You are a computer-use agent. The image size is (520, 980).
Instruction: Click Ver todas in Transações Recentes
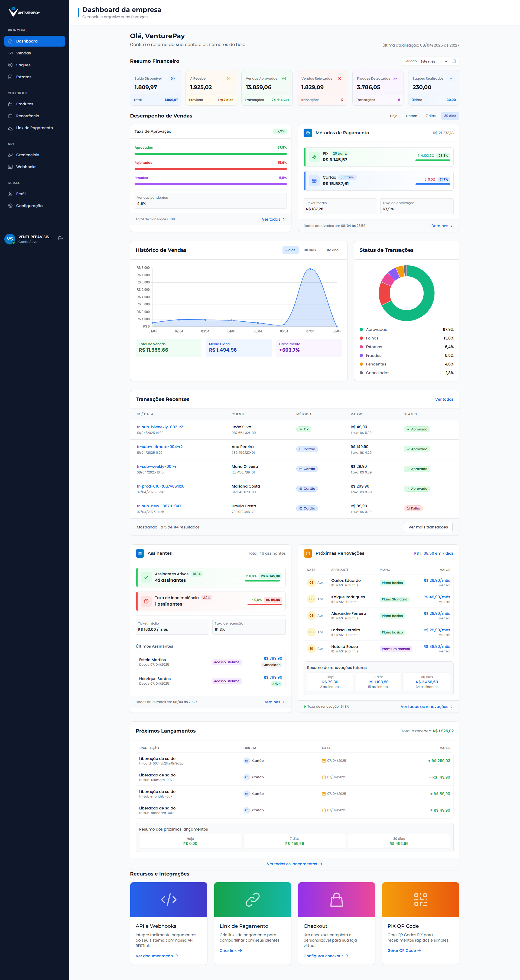pyautogui.click(x=444, y=400)
